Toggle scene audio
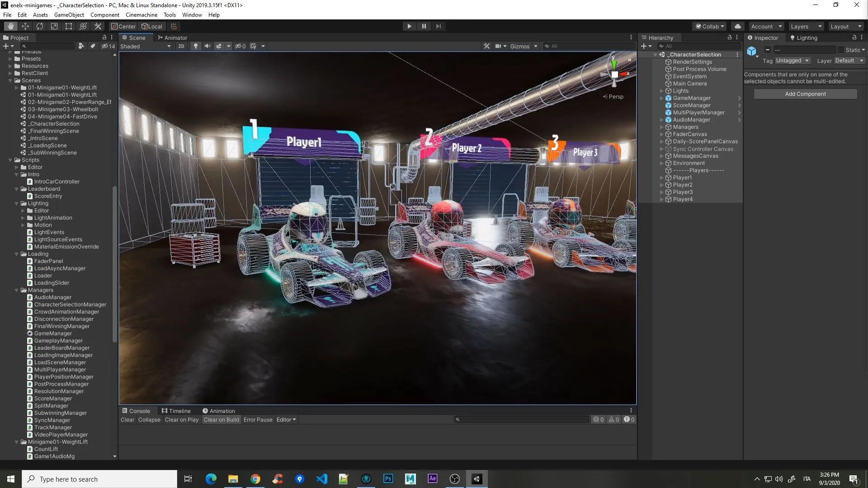Viewport: 868px width, 488px height. click(207, 46)
